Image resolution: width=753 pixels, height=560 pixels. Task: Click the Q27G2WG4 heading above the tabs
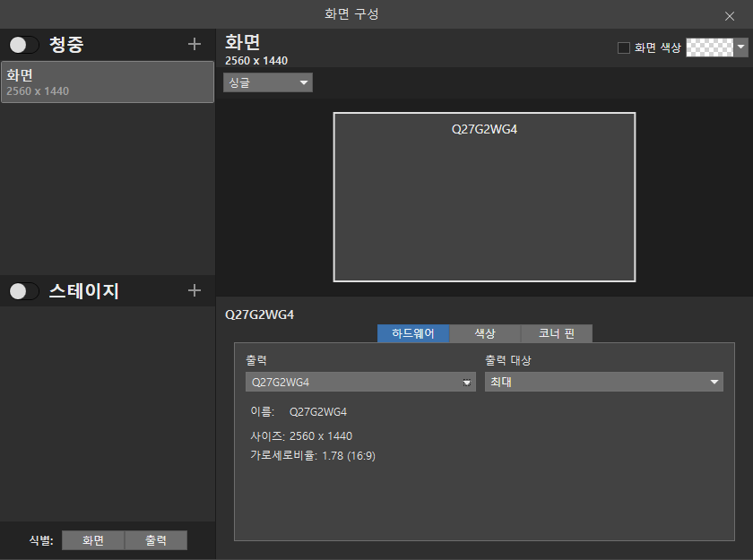tap(259, 314)
